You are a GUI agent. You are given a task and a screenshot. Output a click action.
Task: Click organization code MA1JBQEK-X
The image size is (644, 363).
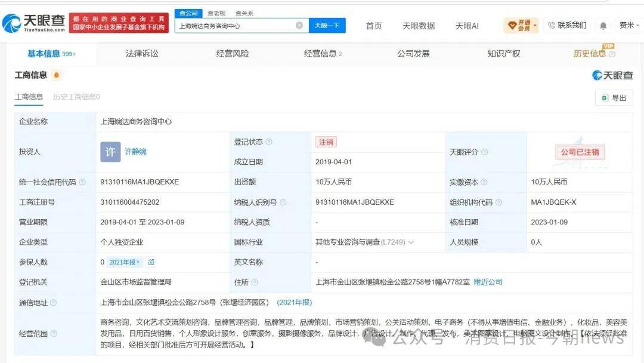tap(553, 202)
